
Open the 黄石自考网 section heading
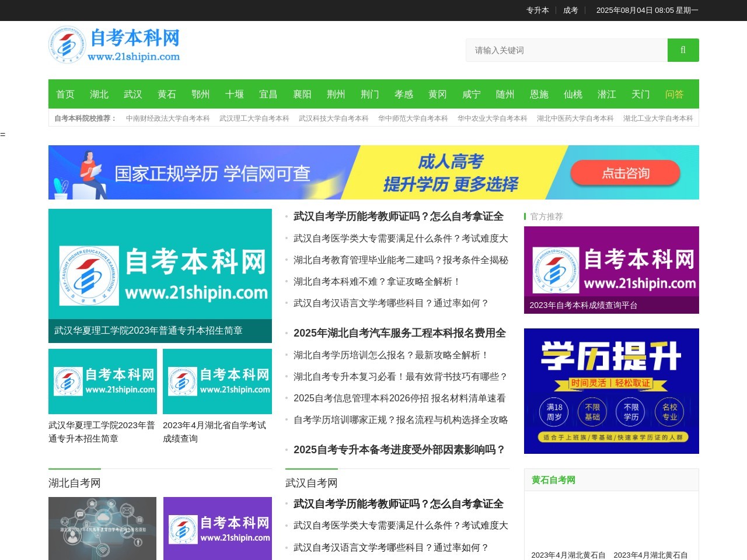(x=553, y=480)
